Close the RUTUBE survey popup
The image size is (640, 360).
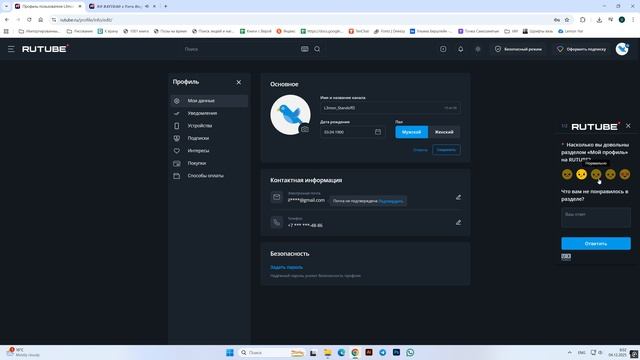[x=628, y=126]
